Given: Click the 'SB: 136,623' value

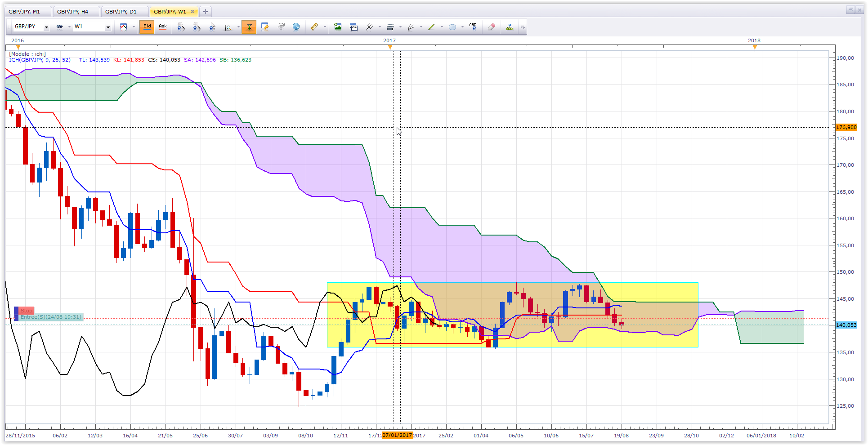Looking at the screenshot, I should [235, 60].
